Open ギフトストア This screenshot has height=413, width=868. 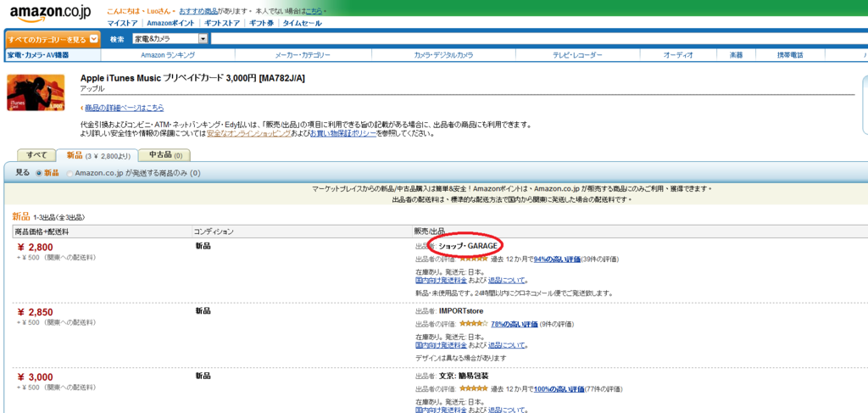(x=222, y=23)
